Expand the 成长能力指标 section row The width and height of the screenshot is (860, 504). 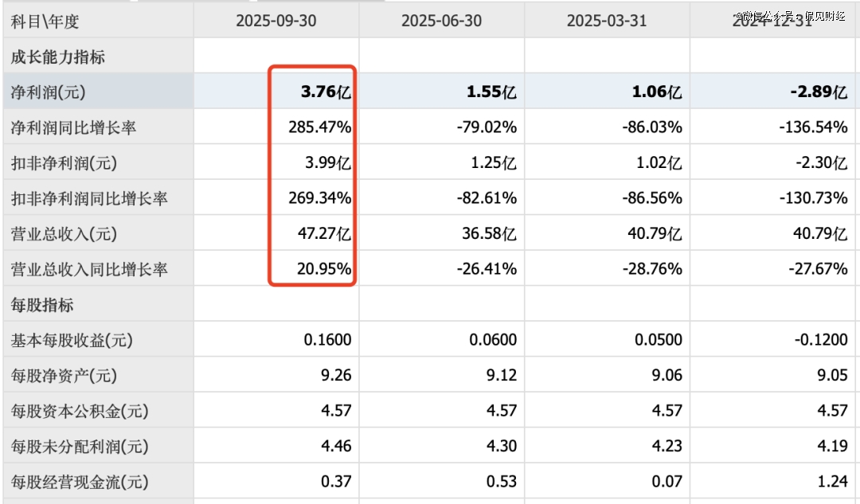(x=57, y=57)
